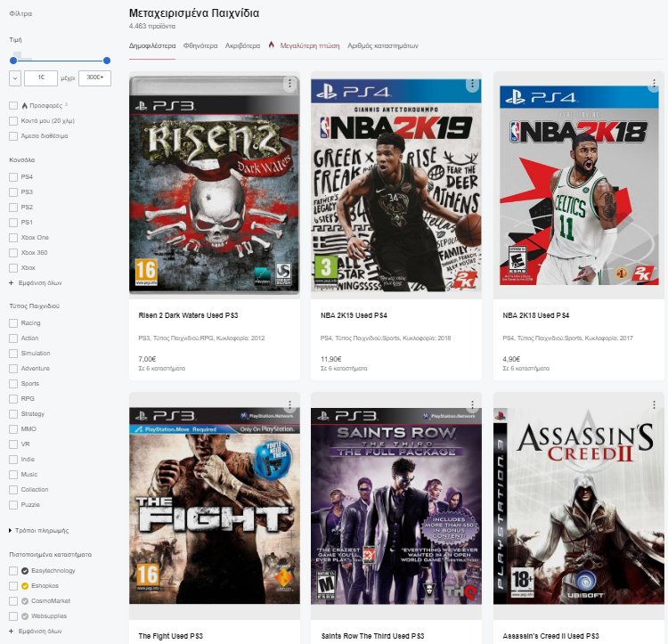Tick the PS2 console checkbox

13,208
